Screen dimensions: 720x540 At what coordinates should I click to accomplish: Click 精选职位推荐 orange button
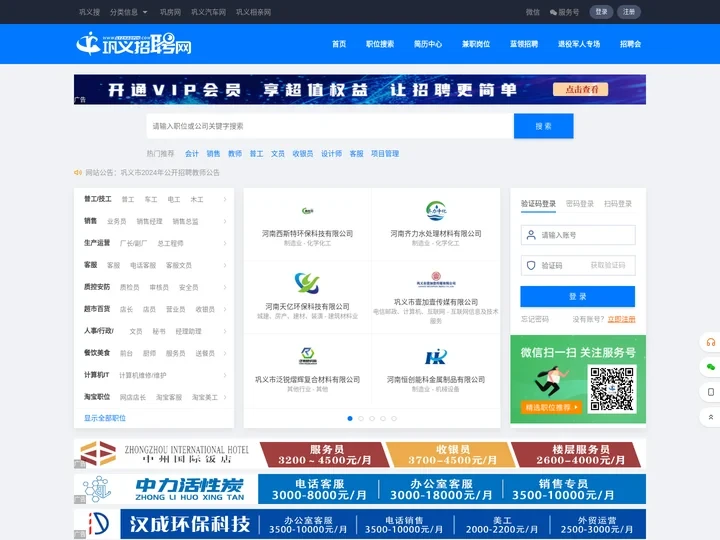click(551, 407)
